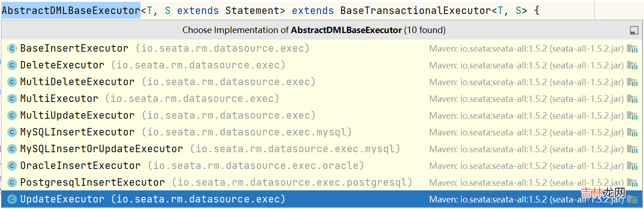Click the Choose Implementation popup title
The height and width of the screenshot is (209, 644).
(314, 30)
